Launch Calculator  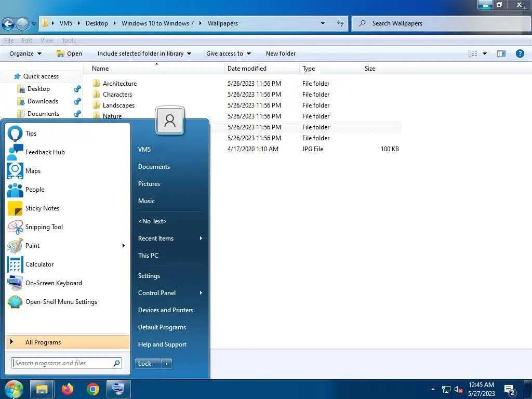(x=68, y=264)
